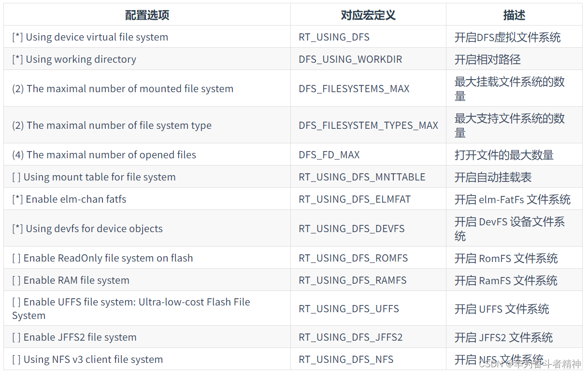Click the DFS_FILESYSTEMS_MAX entry
Image resolution: width=588 pixels, height=373 pixels.
coord(354,88)
